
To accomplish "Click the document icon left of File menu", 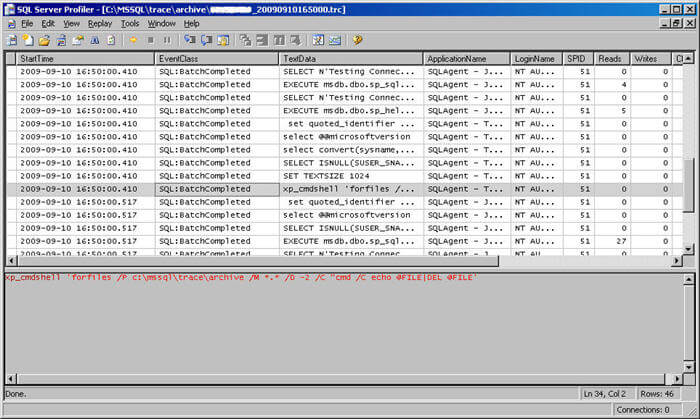I will tap(12, 24).
